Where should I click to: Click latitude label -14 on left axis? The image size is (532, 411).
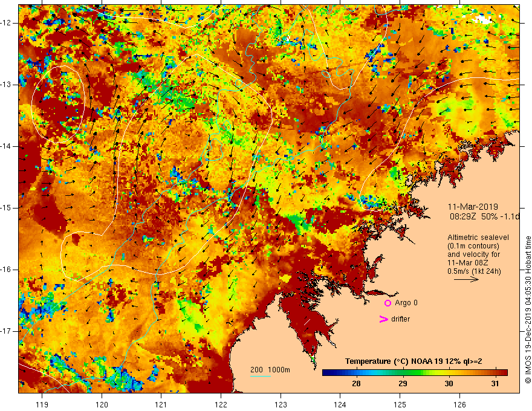click(x=6, y=146)
